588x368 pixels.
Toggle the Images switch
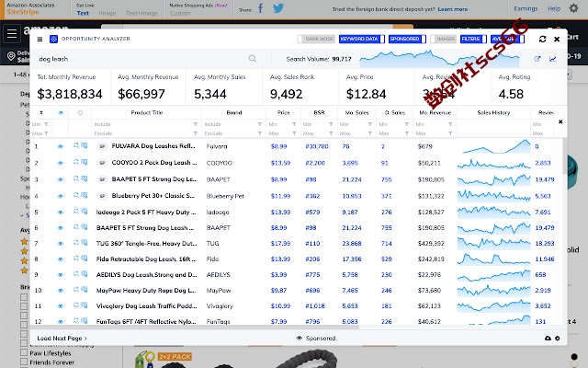pos(443,39)
